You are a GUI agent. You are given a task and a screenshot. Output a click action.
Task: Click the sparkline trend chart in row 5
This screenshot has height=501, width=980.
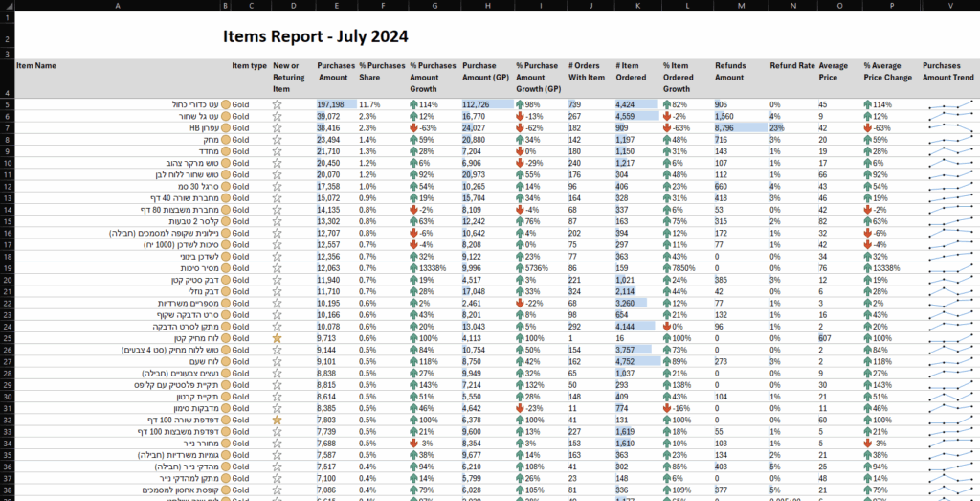948,104
